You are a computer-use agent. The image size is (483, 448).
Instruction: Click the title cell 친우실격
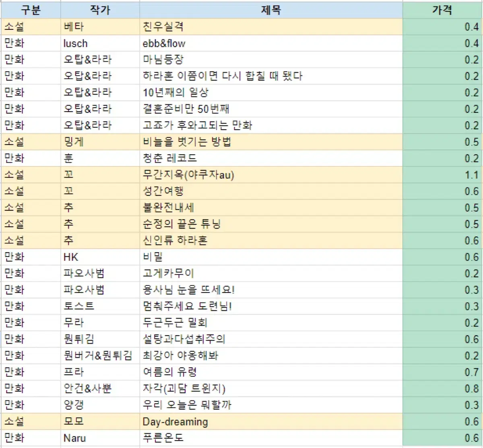271,27
